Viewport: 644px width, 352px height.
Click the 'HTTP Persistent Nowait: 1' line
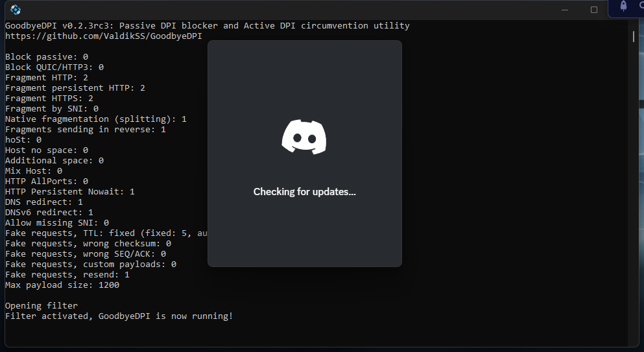coord(70,191)
